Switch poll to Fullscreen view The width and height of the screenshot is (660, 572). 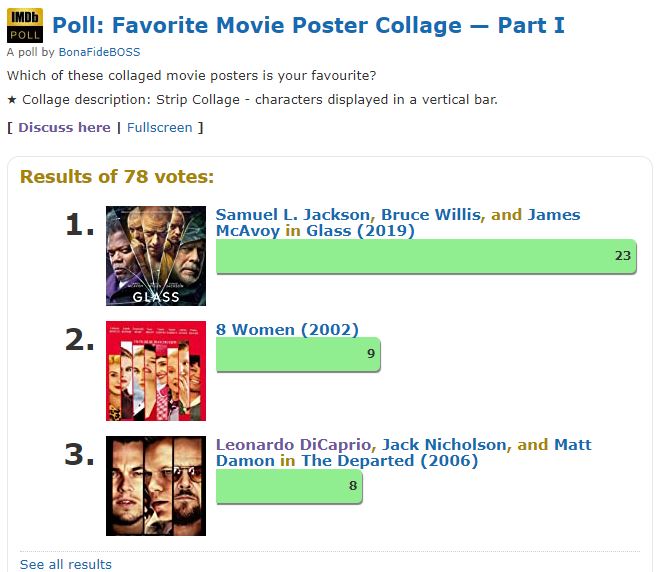(x=160, y=127)
